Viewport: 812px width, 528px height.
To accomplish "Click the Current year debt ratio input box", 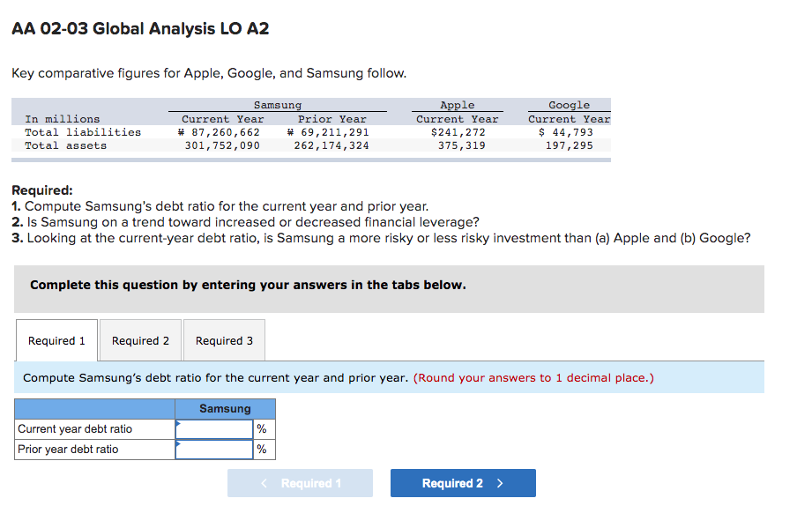I will (x=212, y=428).
